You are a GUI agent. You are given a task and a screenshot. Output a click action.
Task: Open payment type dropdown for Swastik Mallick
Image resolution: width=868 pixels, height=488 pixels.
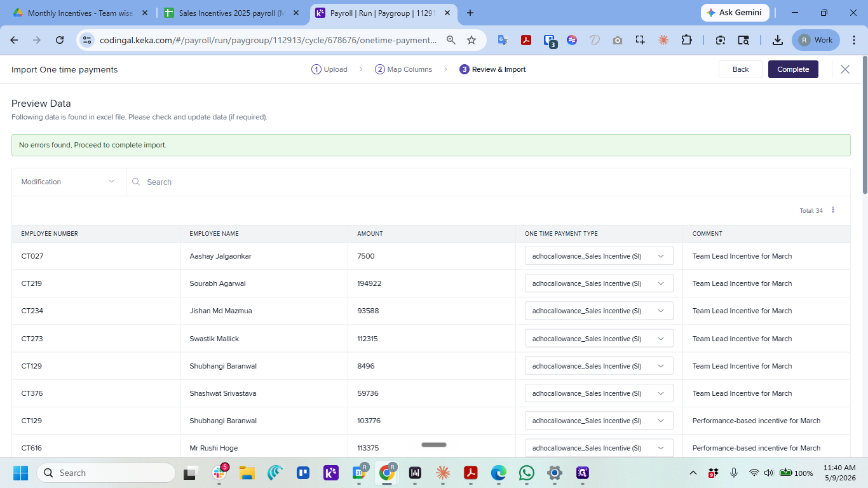(599, 339)
